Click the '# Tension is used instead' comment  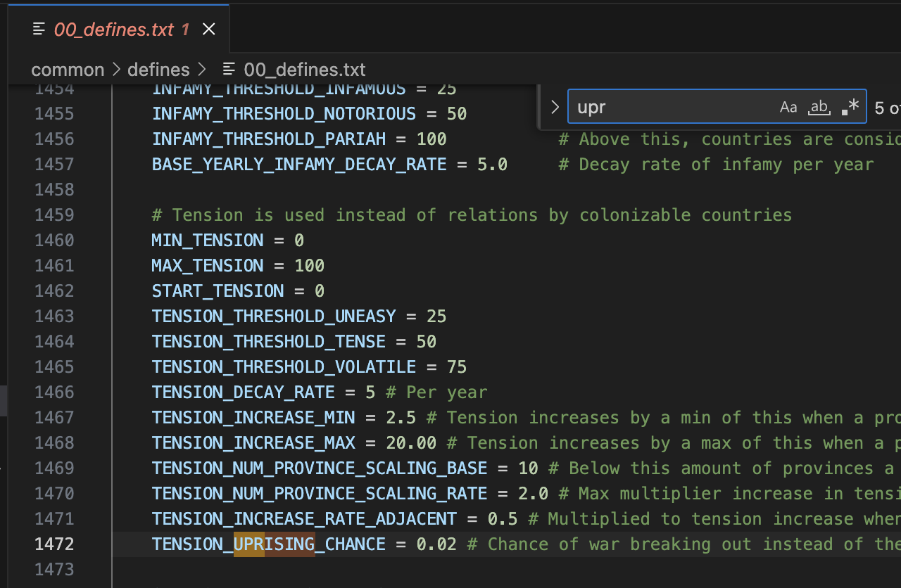click(x=472, y=215)
